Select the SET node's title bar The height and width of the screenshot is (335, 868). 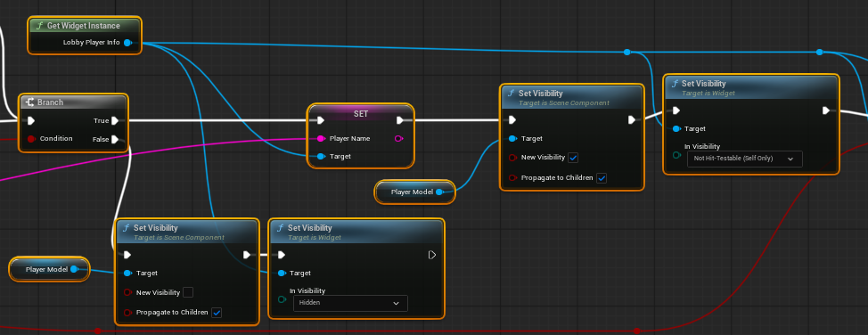coord(360,113)
